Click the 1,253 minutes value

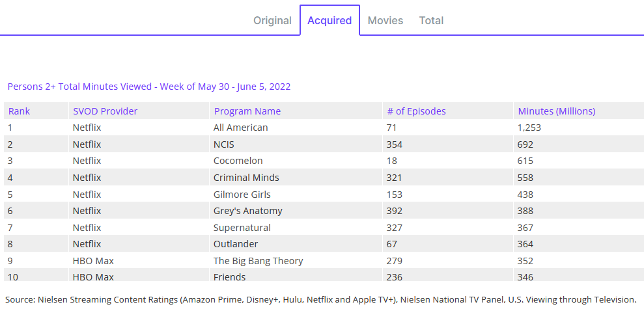(x=529, y=128)
